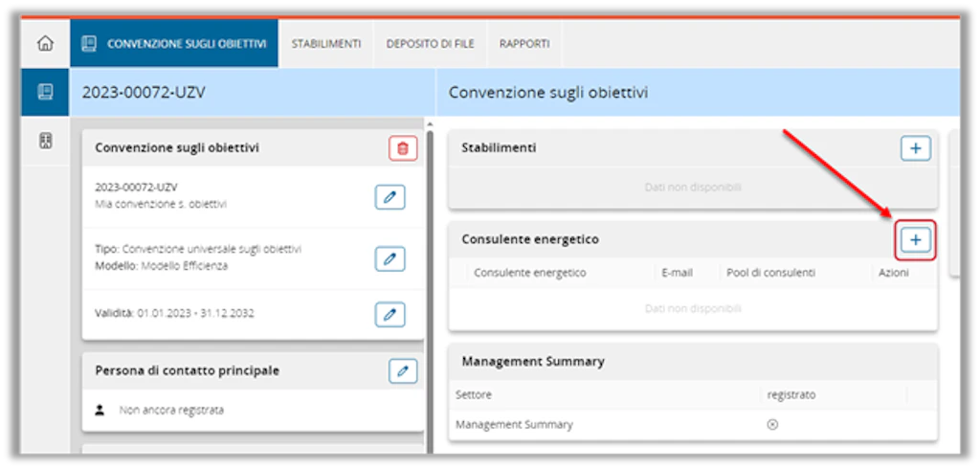Edit Persona di contatto principale
980x469 pixels.
tap(403, 370)
